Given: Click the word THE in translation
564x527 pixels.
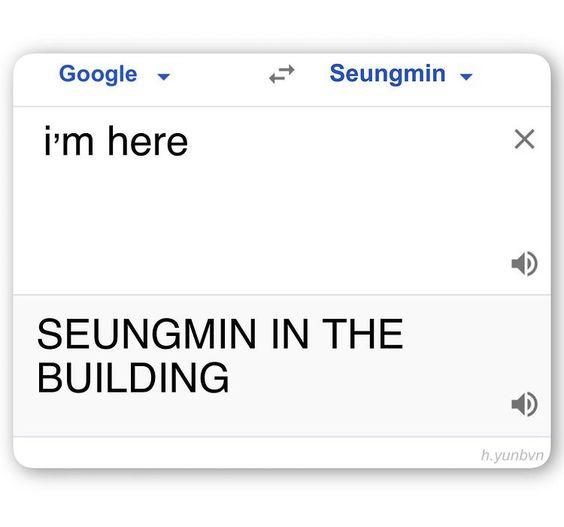Looking at the screenshot, I should (x=362, y=334).
